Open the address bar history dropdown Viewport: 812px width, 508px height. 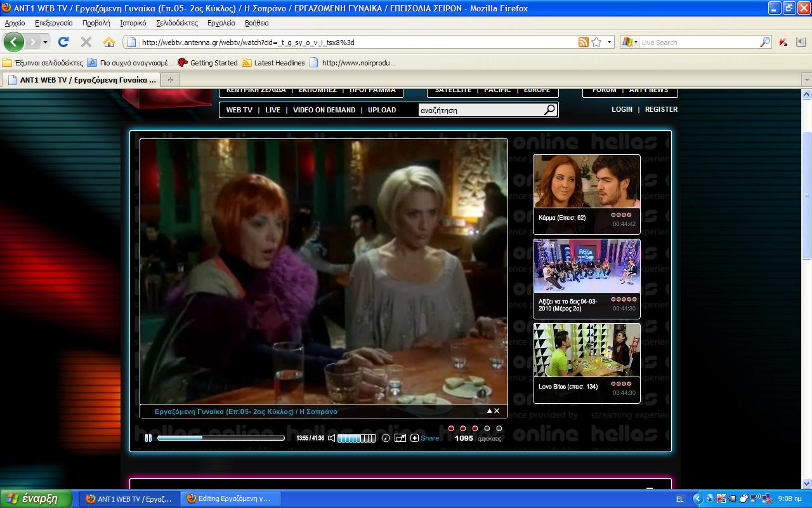[x=610, y=42]
